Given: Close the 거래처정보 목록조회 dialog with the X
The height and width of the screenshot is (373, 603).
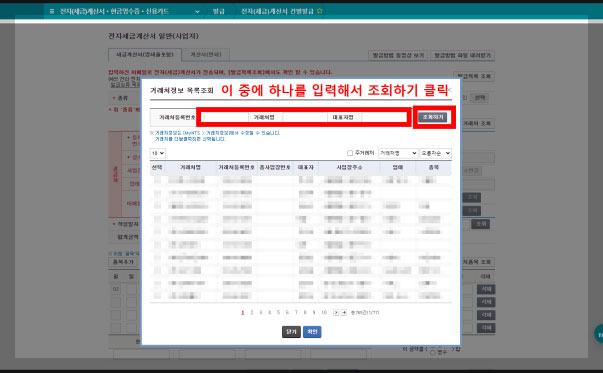Looking at the screenshot, I should [450, 90].
